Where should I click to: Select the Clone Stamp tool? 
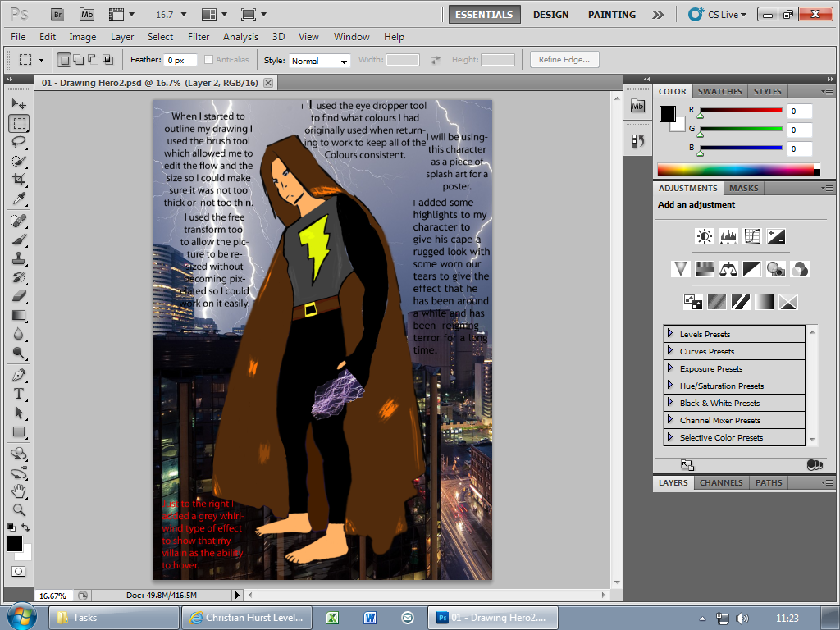point(19,258)
